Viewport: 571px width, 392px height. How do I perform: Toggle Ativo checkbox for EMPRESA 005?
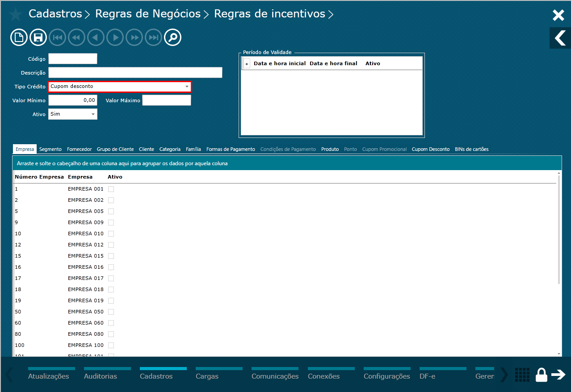coord(111,211)
